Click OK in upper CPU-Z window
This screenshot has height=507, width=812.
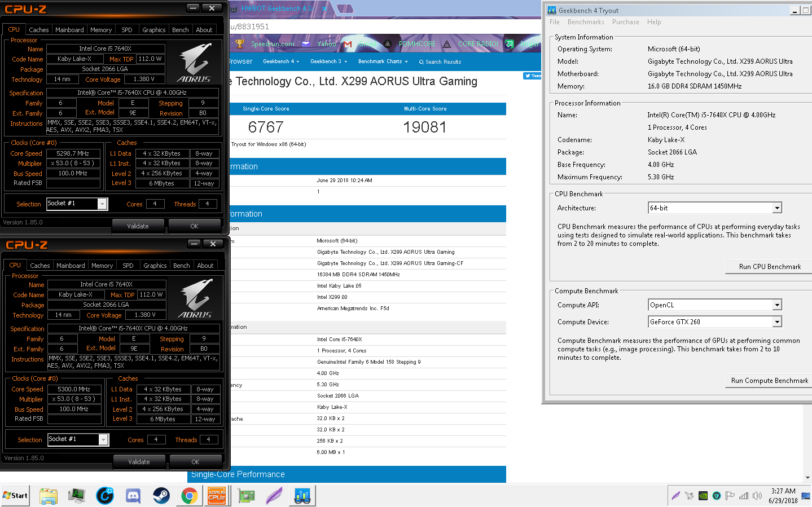(x=194, y=226)
